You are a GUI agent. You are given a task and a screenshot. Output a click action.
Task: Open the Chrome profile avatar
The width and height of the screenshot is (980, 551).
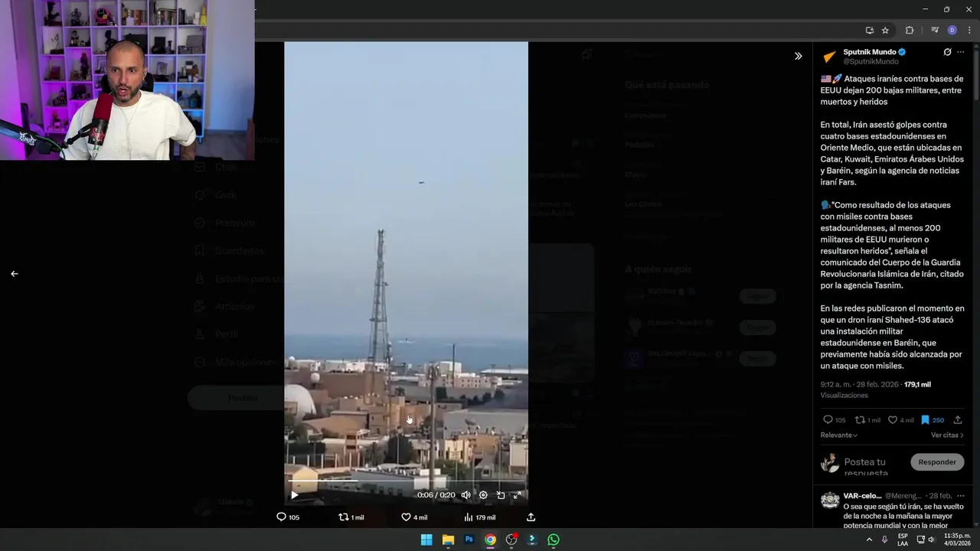tap(952, 30)
